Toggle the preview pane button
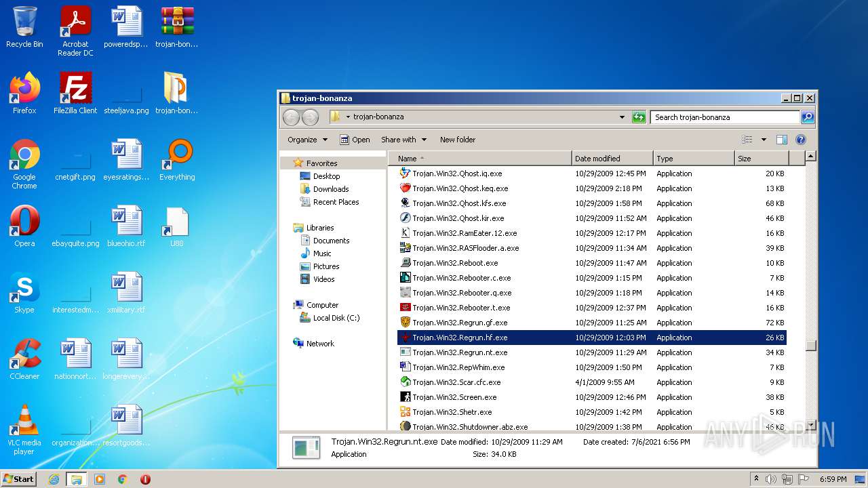This screenshot has width=868, height=488. tap(781, 140)
